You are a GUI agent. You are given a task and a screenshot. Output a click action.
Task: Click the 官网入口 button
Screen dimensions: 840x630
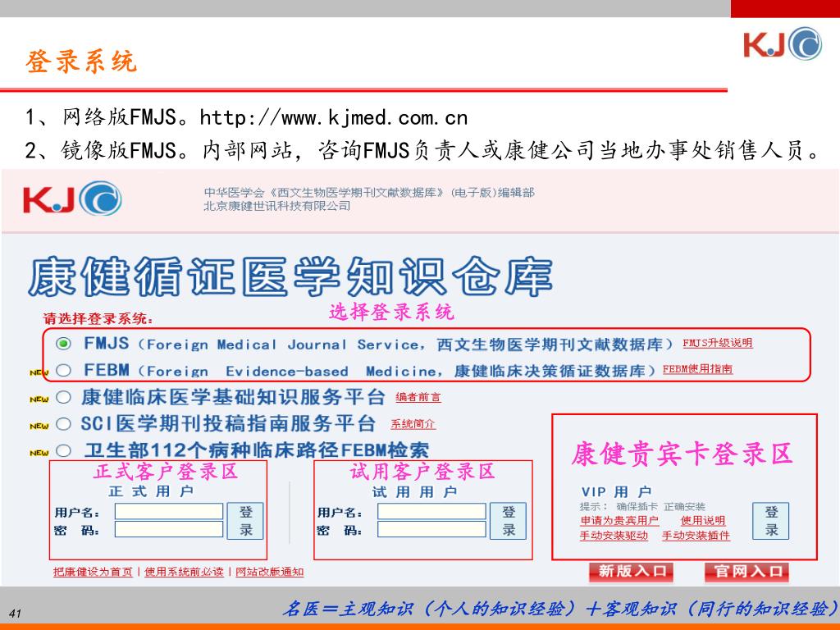click(746, 572)
